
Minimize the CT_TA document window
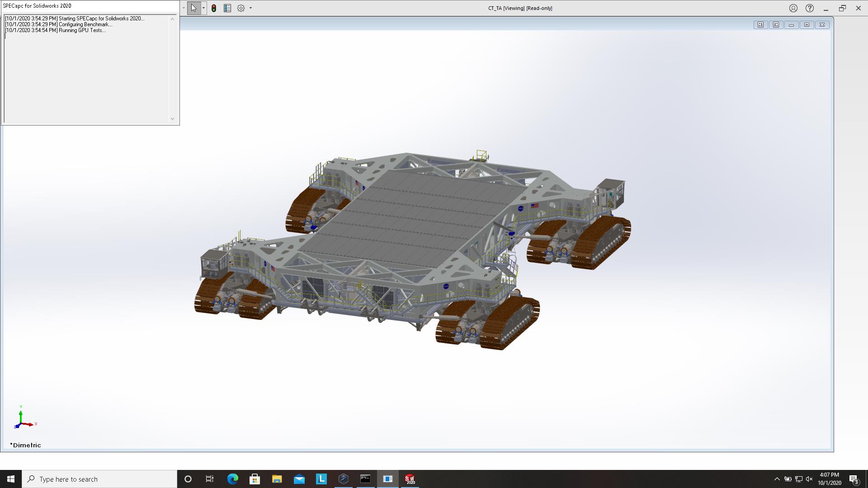tap(792, 25)
